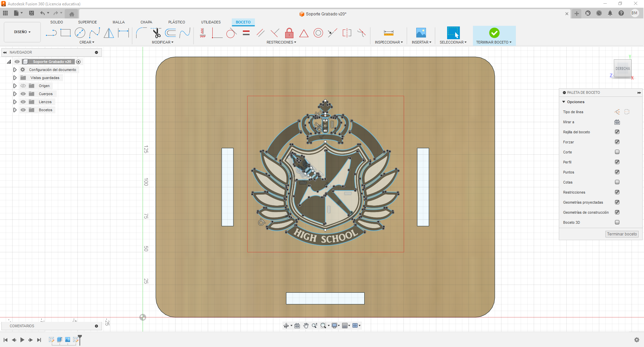Enable the Cotas checkbox
The height and width of the screenshot is (347, 644).
point(617,182)
